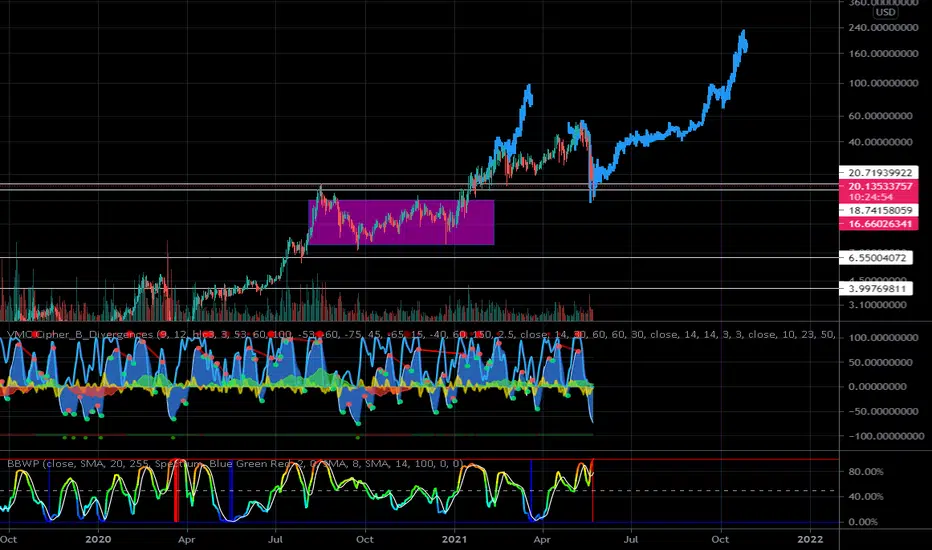Click the 240.00000000 price scale value
Image resolution: width=932 pixels, height=550 pixels.
[x=883, y=27]
